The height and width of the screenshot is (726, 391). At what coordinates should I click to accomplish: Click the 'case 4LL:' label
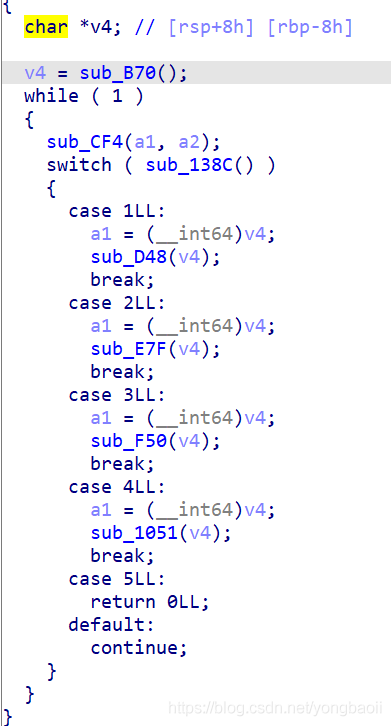tap(117, 487)
